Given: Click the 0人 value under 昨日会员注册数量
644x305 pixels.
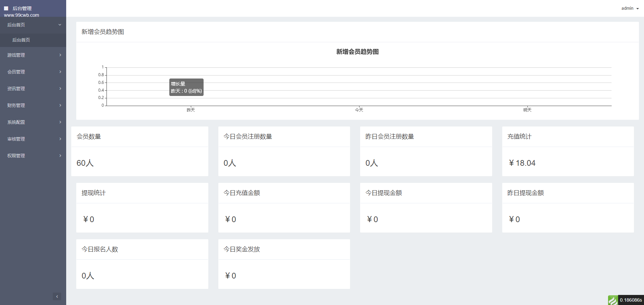Looking at the screenshot, I should pos(372,163).
